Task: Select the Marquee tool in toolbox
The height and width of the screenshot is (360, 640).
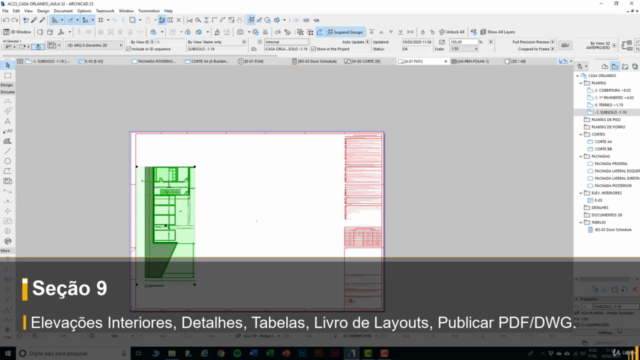Action: coord(7,76)
